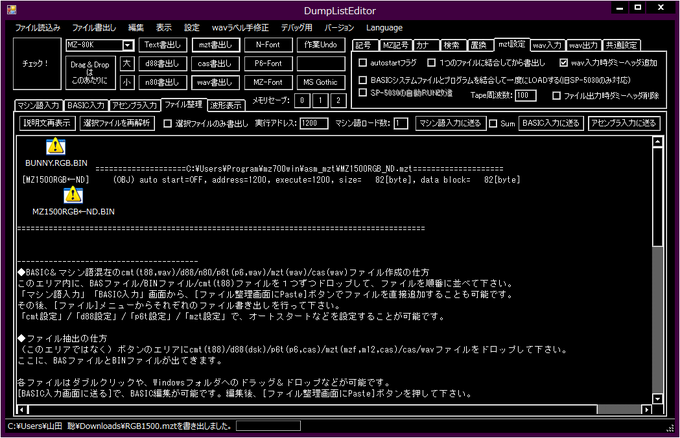The image size is (680, 438).
Task: Select the 記号 tab
Action: 364,45
